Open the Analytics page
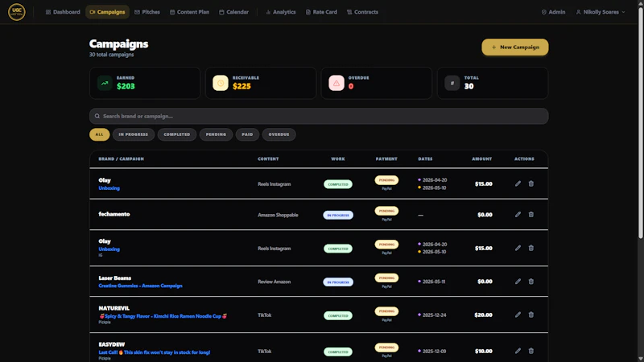The height and width of the screenshot is (362, 644). pos(281,12)
